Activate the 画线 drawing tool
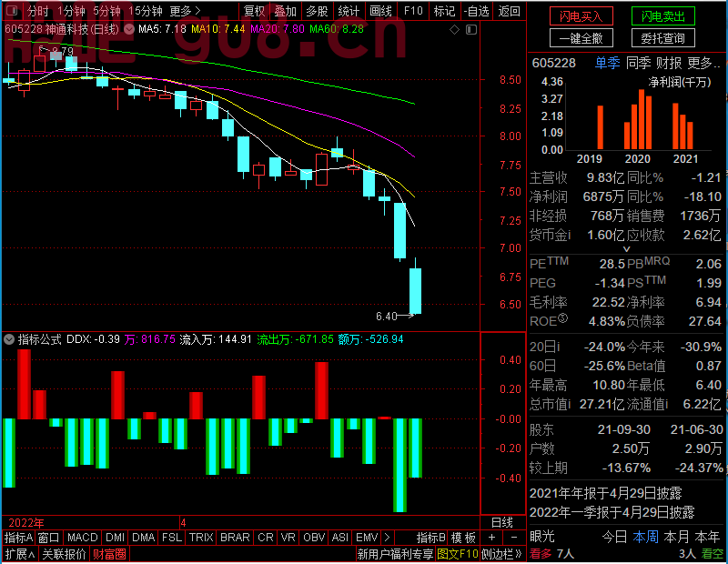The width and height of the screenshot is (728, 564). click(380, 11)
